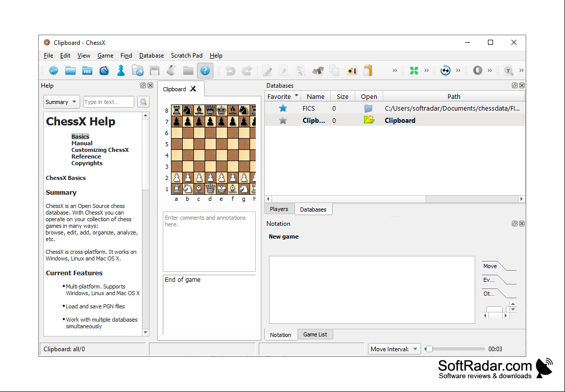Open the Summary dropdown in the Help panel

click(62, 102)
